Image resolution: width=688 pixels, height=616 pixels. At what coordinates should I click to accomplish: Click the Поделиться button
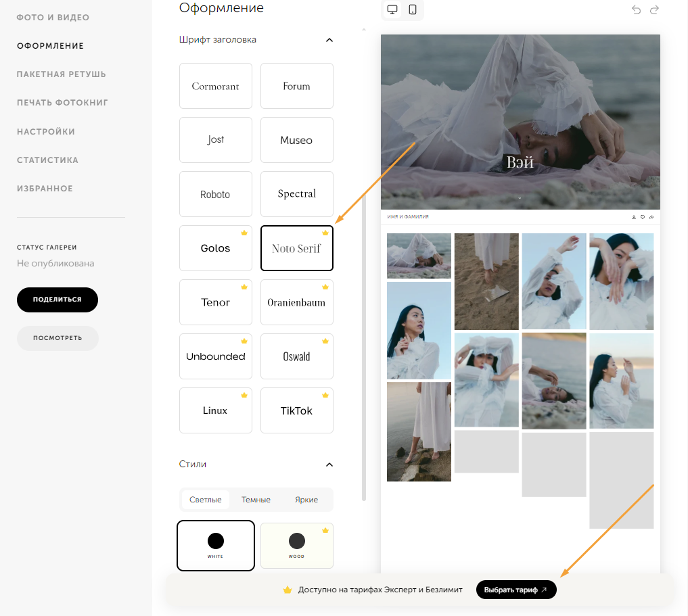click(x=58, y=300)
